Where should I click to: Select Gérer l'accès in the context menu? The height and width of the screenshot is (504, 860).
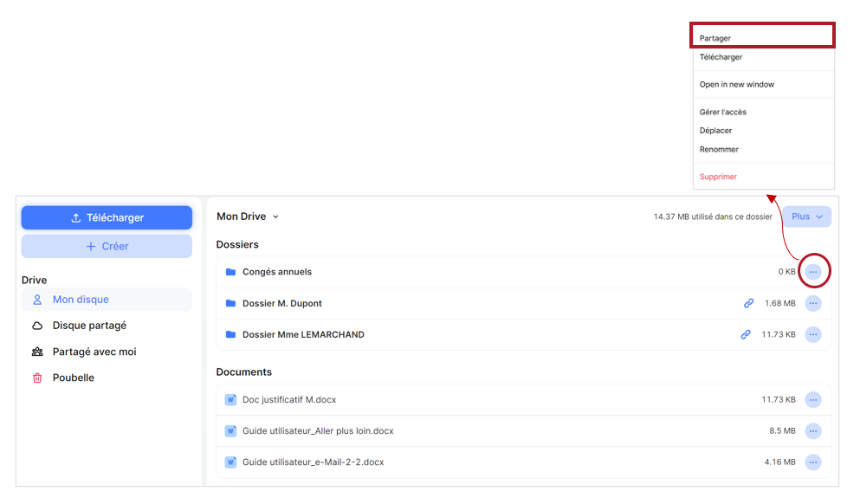723,112
